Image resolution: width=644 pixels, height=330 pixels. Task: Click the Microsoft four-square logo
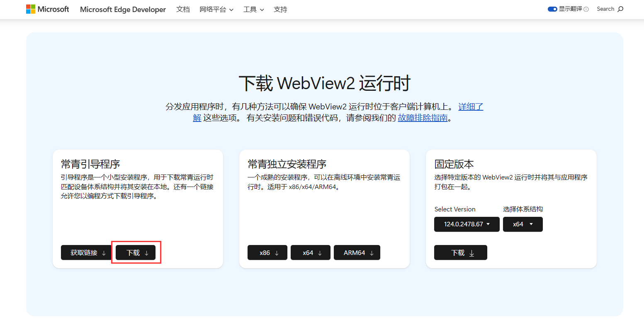31,9
